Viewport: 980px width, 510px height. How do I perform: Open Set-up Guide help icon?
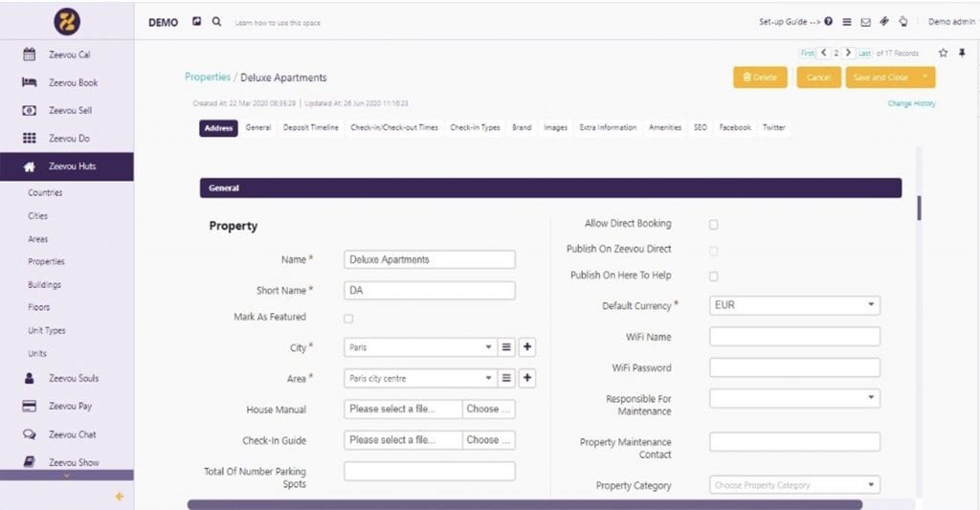tap(828, 21)
